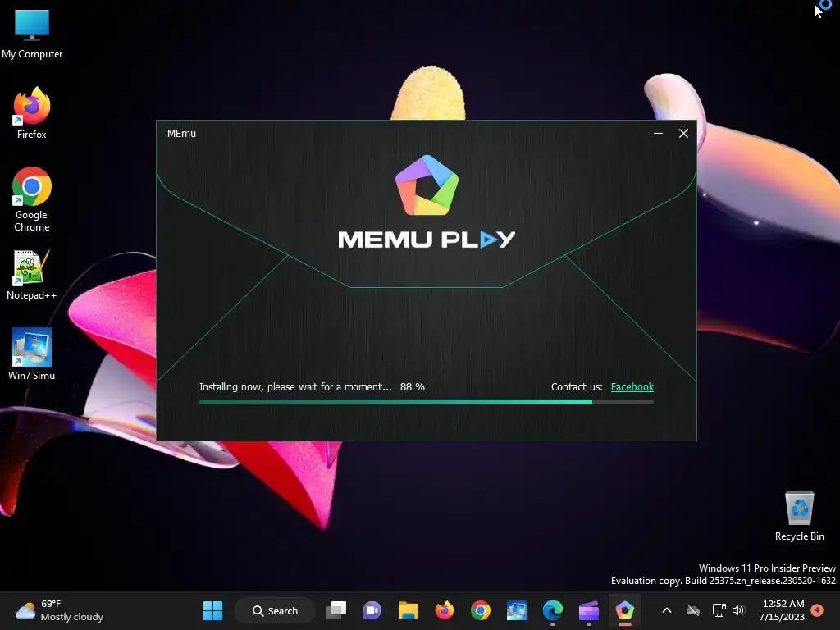840x630 pixels.
Task: Select the Win7 Simu desktop shortcut
Action: tap(32, 354)
